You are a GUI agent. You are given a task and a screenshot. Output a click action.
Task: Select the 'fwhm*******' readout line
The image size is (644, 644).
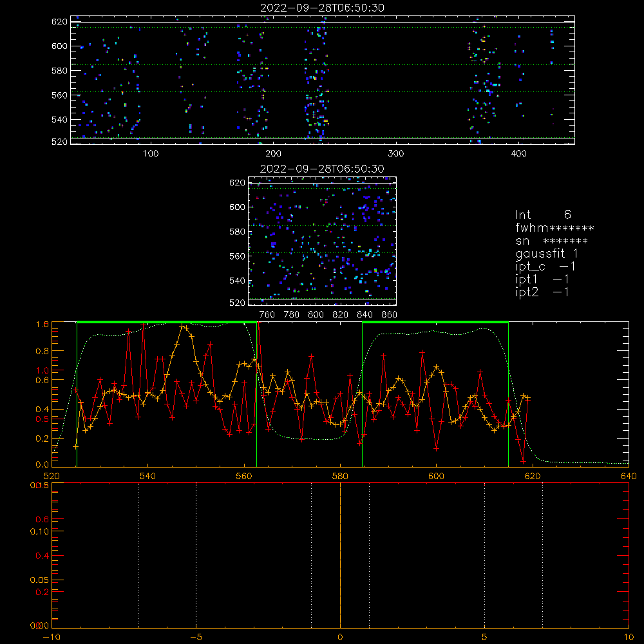[554, 227]
